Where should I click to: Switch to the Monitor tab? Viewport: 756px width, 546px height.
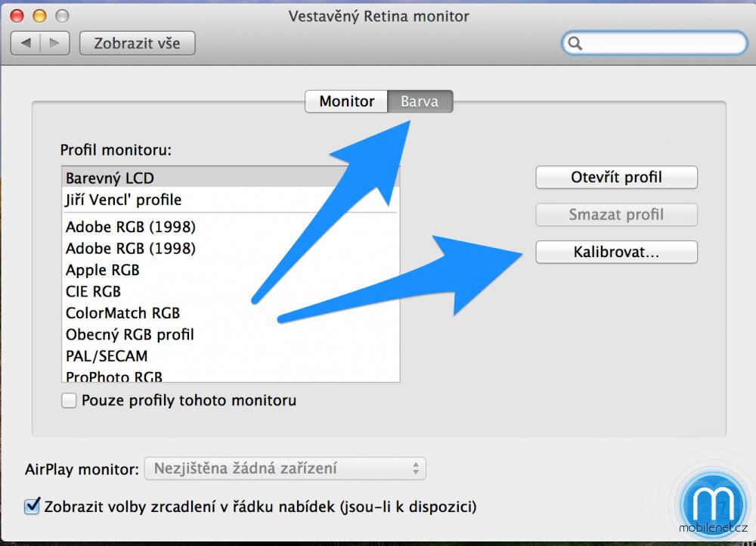pyautogui.click(x=345, y=101)
